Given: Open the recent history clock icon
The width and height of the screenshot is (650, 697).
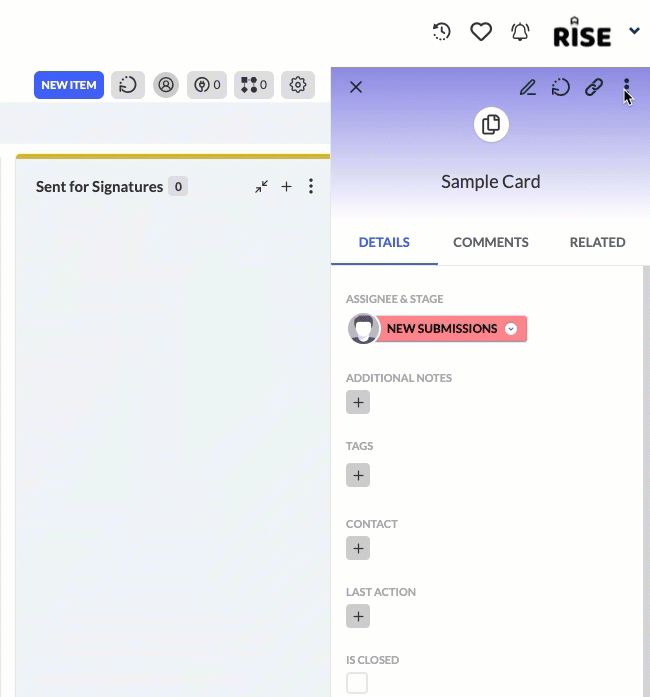Looking at the screenshot, I should click(441, 32).
